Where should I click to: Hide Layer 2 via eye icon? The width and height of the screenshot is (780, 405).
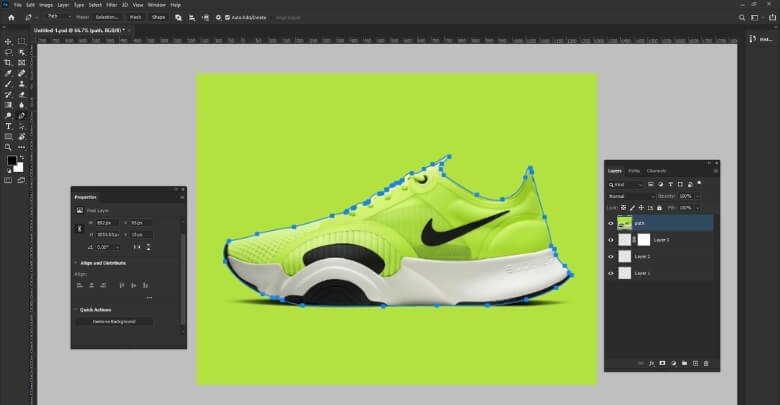(611, 257)
